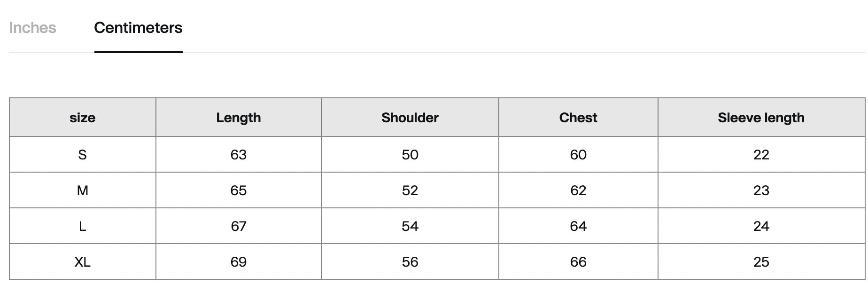Click the Chest column header
The image size is (868, 285).
pos(578,118)
